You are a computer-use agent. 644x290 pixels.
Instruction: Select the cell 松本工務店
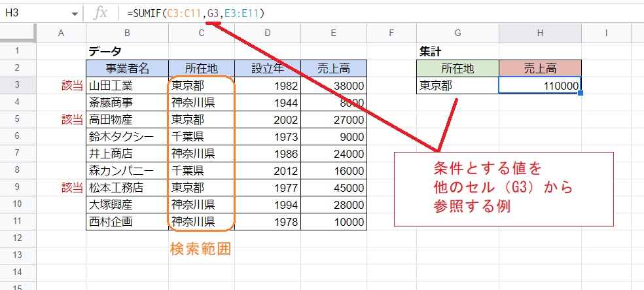[x=128, y=188]
